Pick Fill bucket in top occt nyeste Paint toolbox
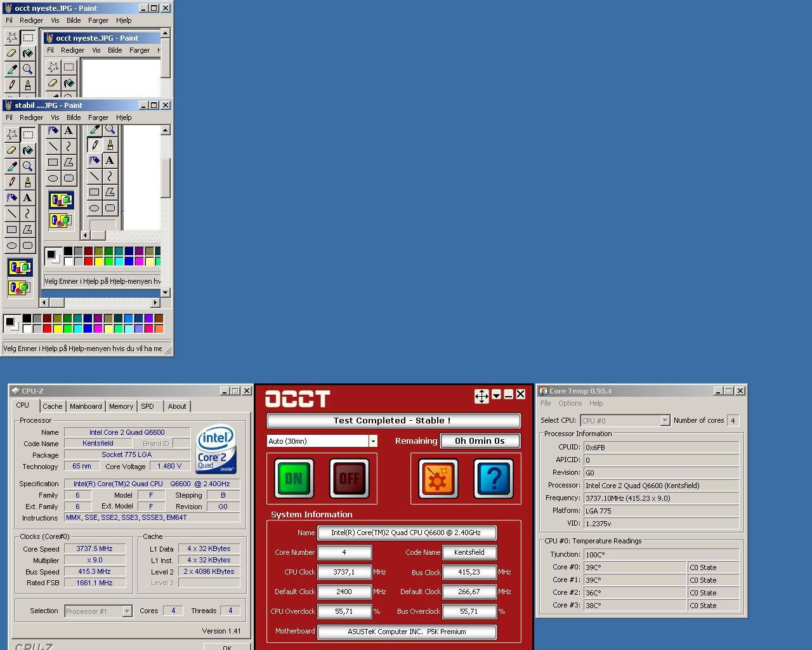This screenshot has width=812, height=650. click(27, 53)
